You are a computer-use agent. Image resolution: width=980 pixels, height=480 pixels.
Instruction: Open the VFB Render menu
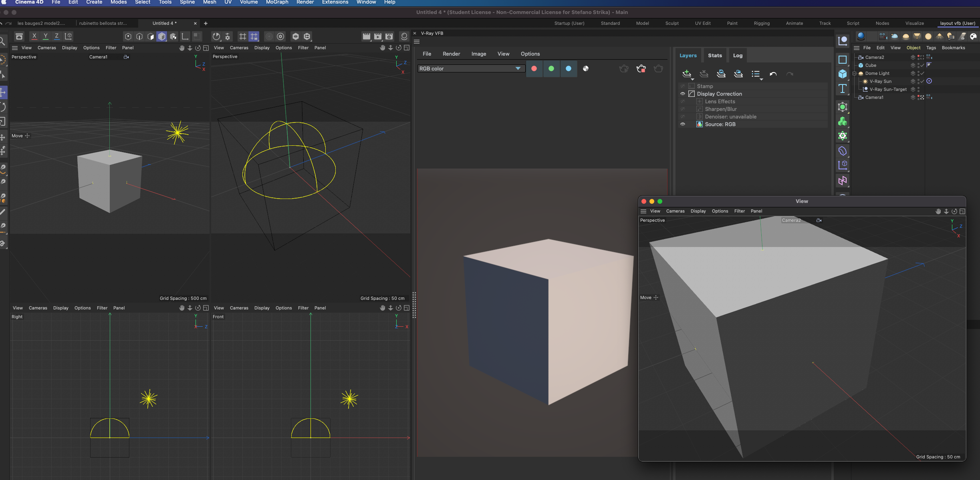[x=451, y=54]
